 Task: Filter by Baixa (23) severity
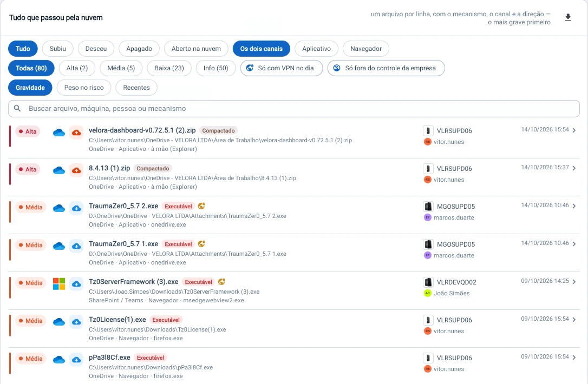[169, 68]
